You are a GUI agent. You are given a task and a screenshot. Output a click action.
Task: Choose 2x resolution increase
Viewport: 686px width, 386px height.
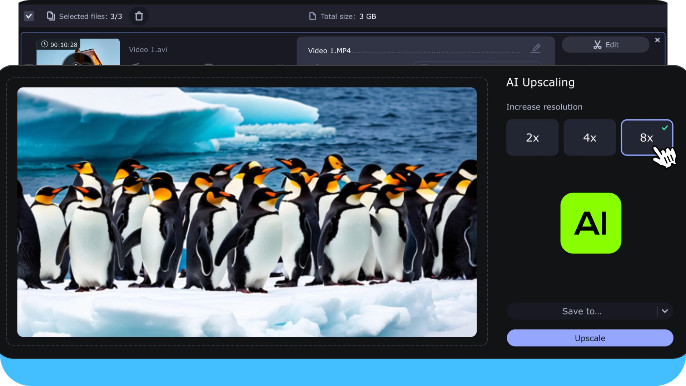click(x=532, y=137)
